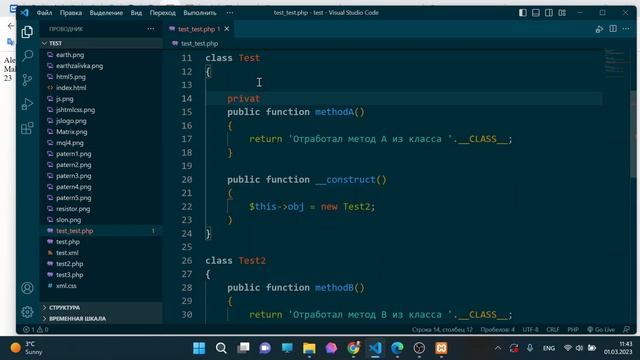Image resolution: width=640 pixels, height=360 pixels.
Task: Click test_test.php in the breadcrumb
Action: point(199,43)
